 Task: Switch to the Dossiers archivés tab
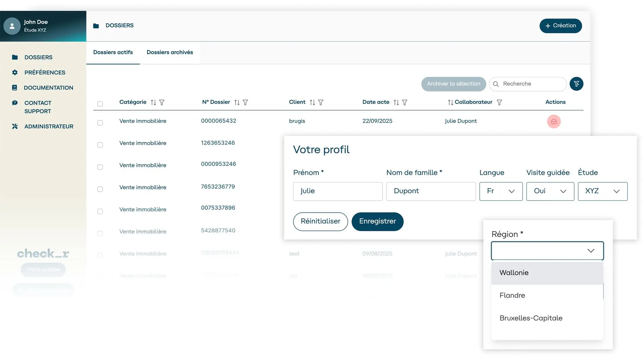coord(169,52)
